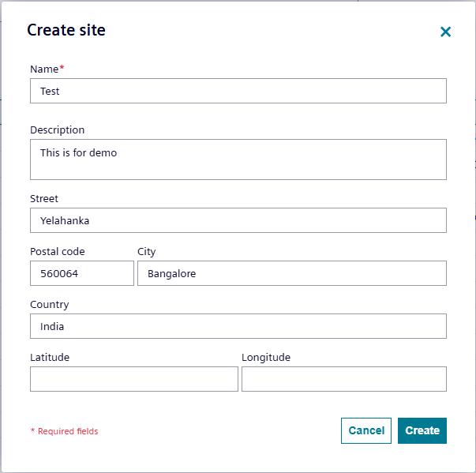Viewport: 476px width, 473px height.
Task: Click the Name field label
Action: 45,69
